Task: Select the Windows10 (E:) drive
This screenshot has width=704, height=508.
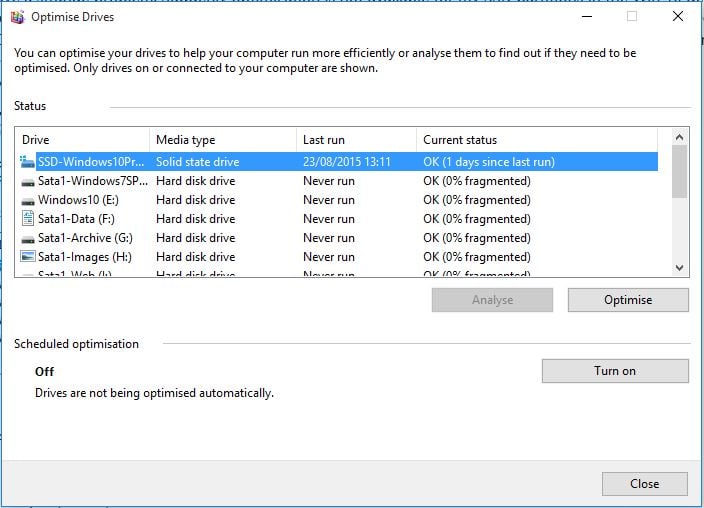Action: coord(339,200)
